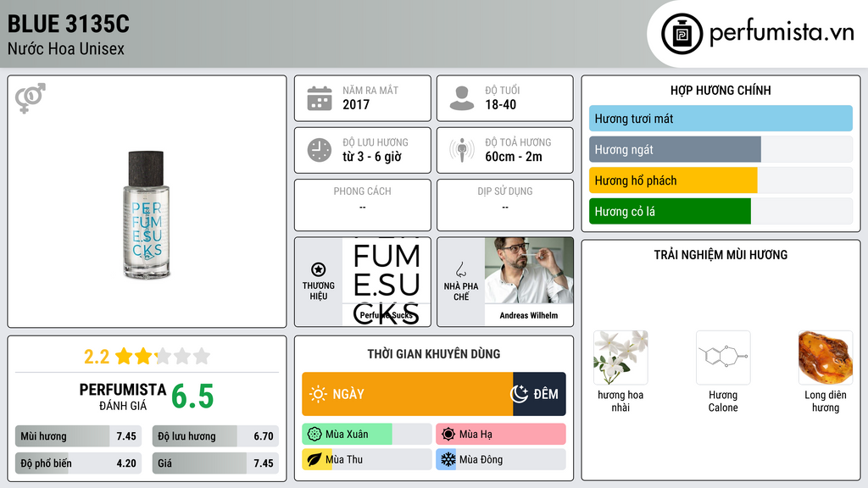
Task: Click the star rating icons next to 2.2
Action: 163,356
